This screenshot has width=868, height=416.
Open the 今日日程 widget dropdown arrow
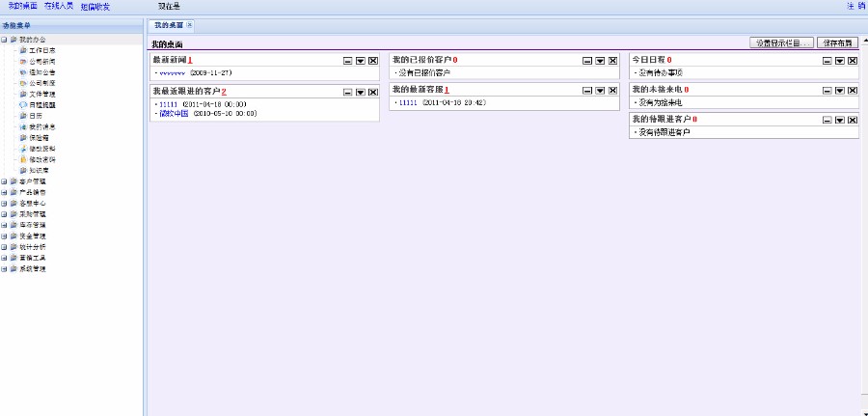point(840,61)
